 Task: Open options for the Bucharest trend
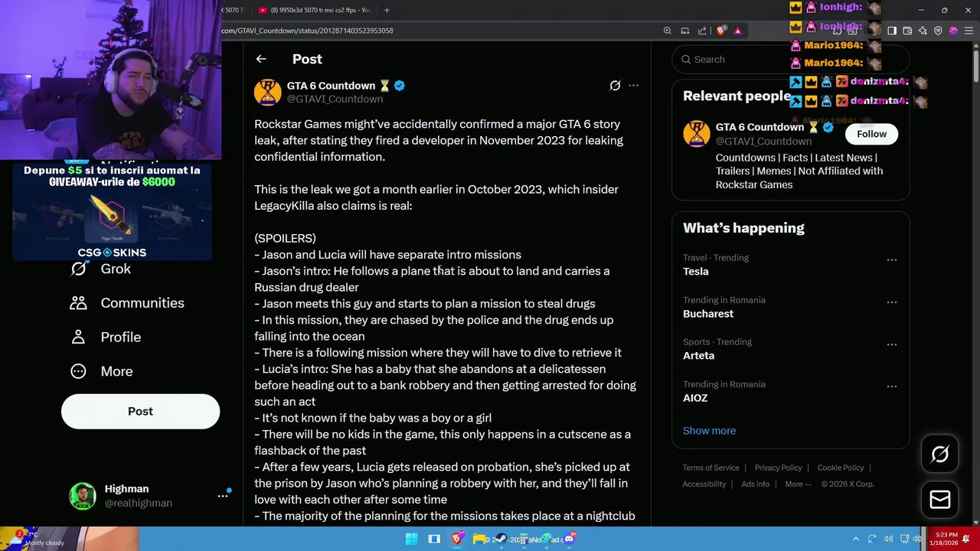(892, 302)
